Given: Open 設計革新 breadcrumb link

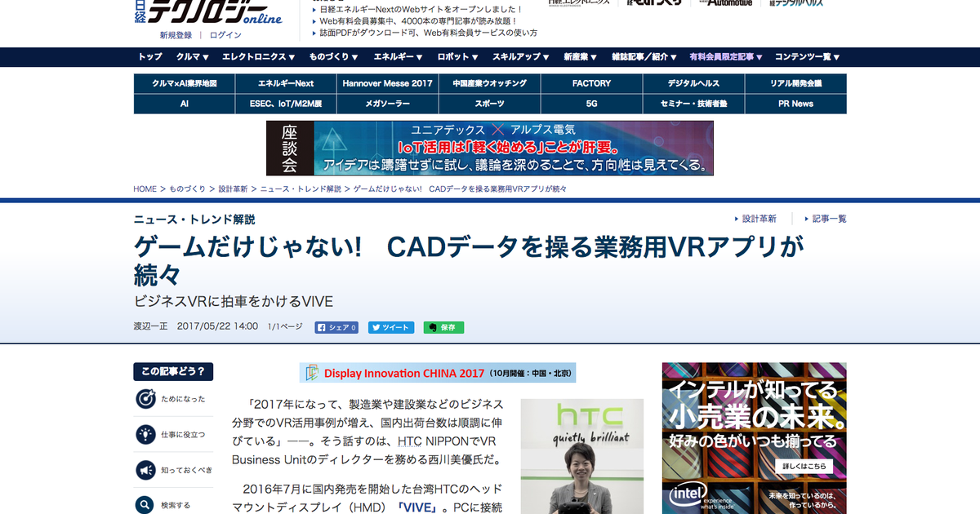Looking at the screenshot, I should point(234,188).
